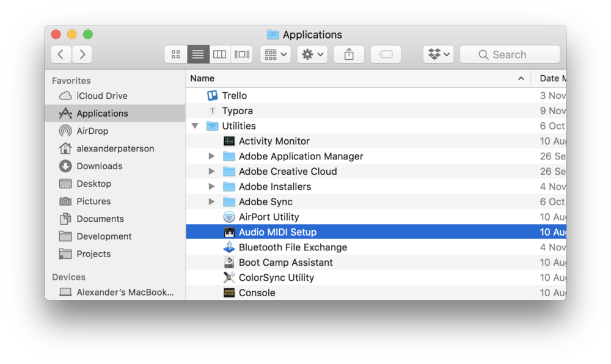Open the Arrange items dropdown
611x364 pixels.
click(276, 54)
